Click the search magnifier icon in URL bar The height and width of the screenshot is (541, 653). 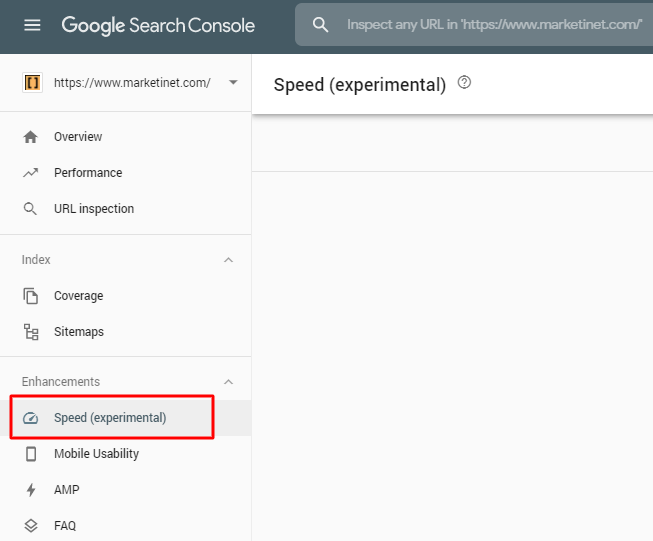[x=320, y=25]
